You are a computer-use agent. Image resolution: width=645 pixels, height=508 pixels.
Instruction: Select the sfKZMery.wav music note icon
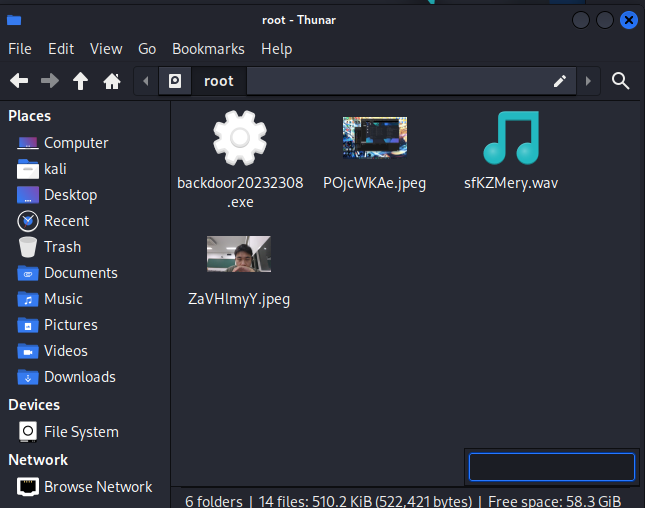(x=511, y=138)
